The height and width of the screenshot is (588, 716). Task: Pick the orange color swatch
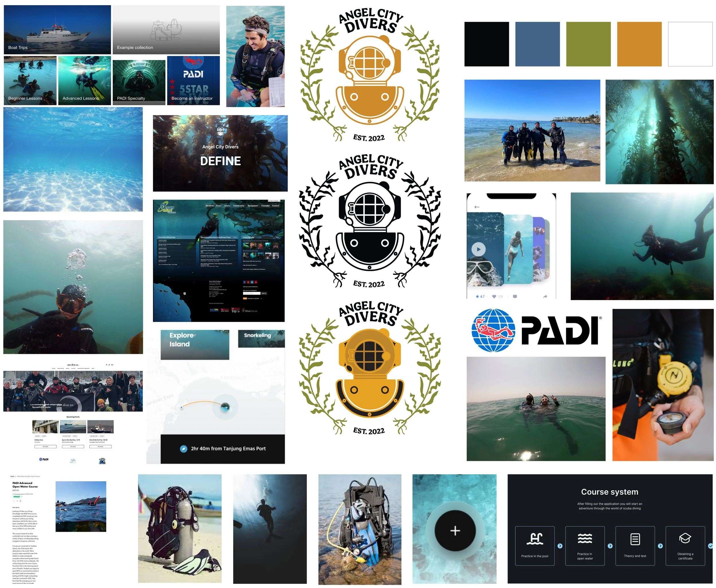tap(639, 44)
